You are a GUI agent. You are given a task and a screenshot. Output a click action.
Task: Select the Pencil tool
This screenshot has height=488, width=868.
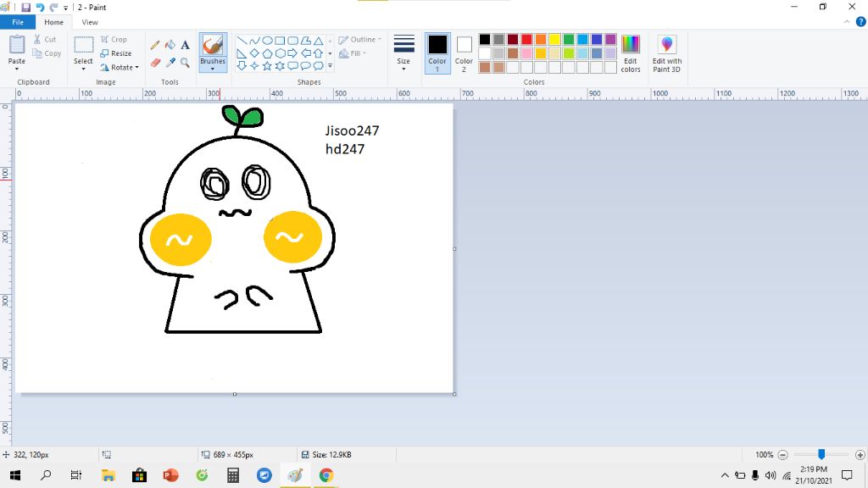[155, 45]
